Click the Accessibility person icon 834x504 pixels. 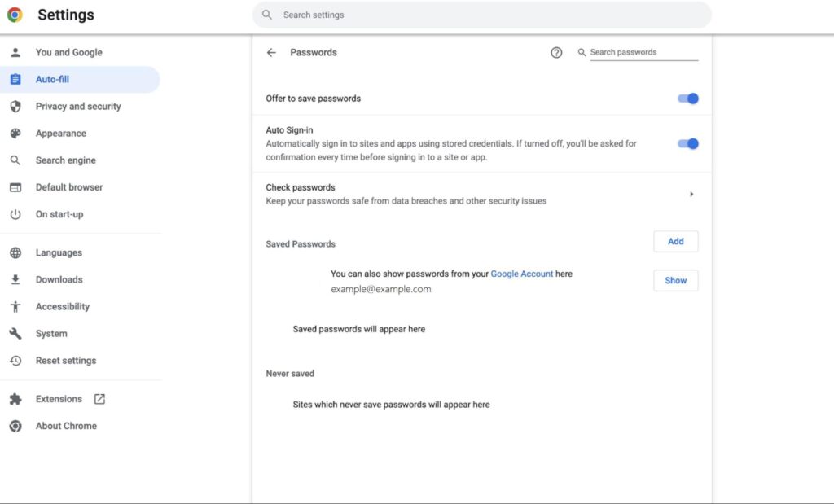(x=15, y=307)
